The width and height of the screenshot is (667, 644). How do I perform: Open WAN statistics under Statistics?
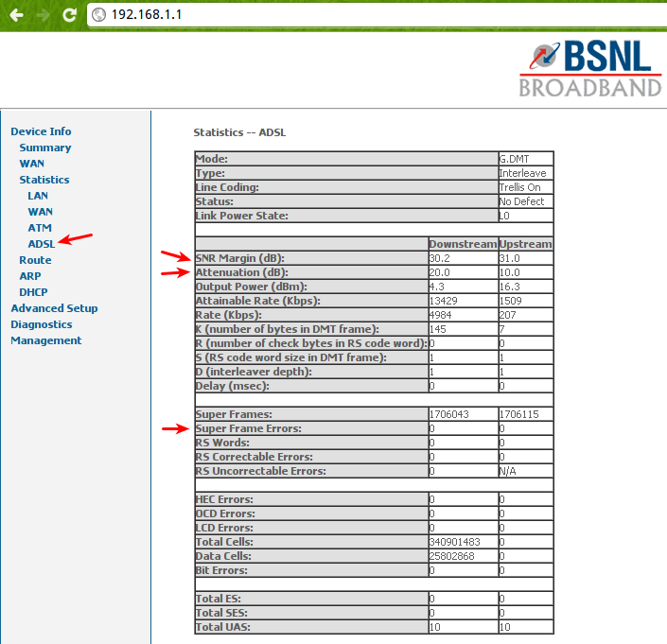pyautogui.click(x=40, y=212)
